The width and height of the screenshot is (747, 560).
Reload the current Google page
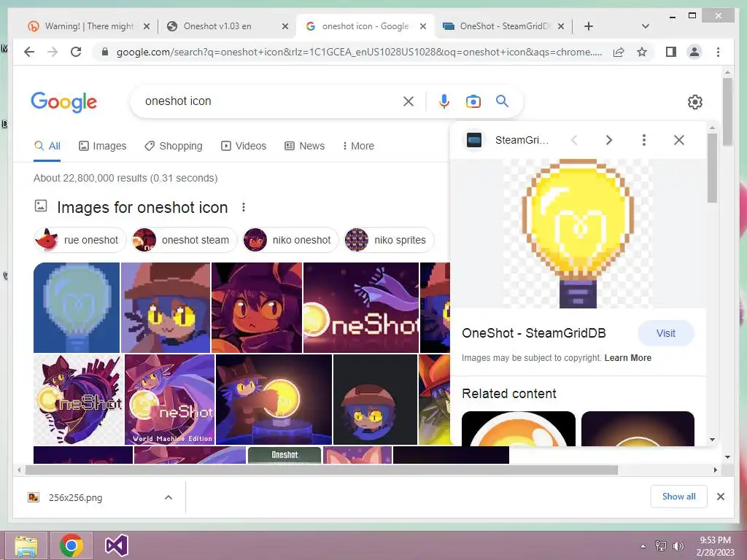pyautogui.click(x=76, y=52)
